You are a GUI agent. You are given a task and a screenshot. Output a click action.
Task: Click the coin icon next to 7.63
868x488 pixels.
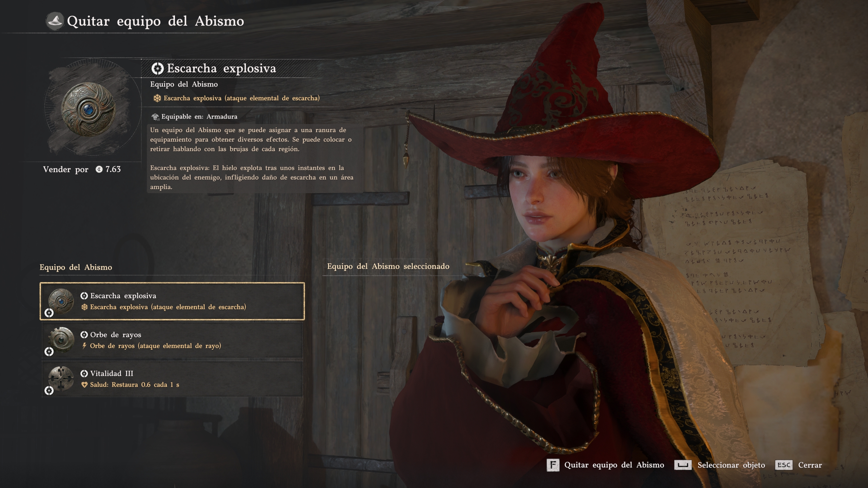click(x=99, y=169)
